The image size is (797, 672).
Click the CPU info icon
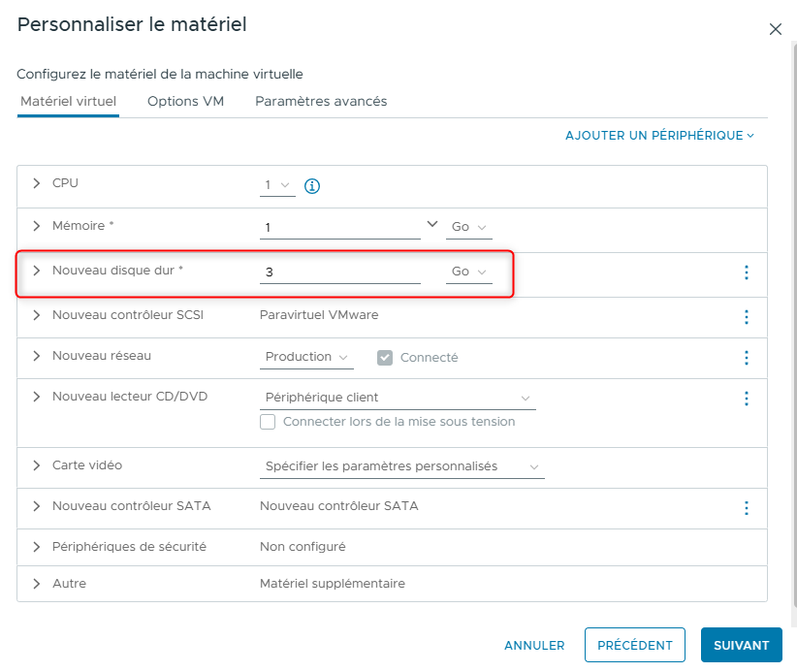[312, 185]
